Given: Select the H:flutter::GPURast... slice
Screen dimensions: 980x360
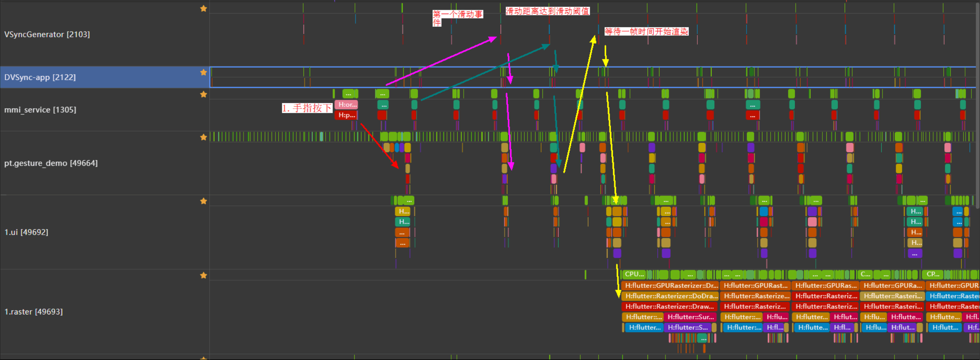Looking at the screenshot, I should [x=755, y=285].
